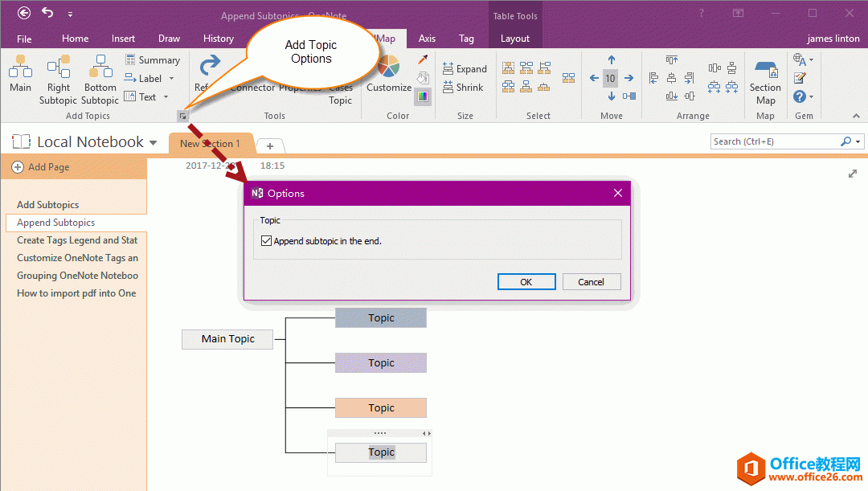Click Cancel in the Options dialog
Image resolution: width=868 pixels, height=491 pixels.
[591, 282]
